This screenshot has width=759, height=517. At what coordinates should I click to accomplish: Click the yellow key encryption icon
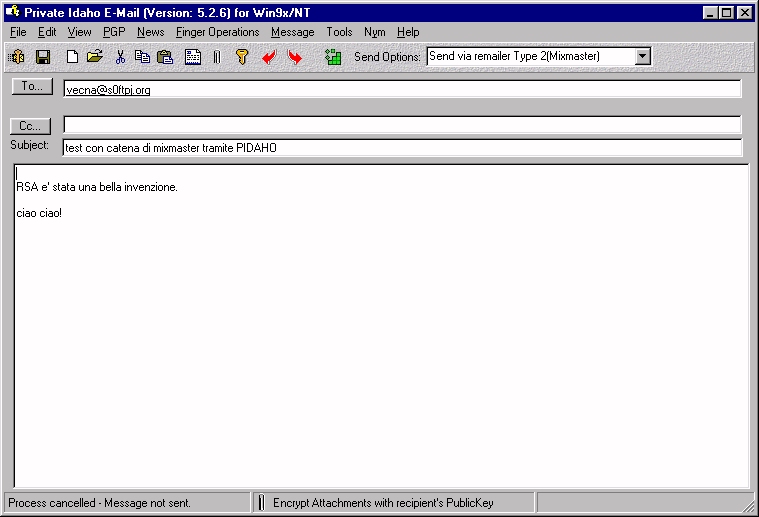point(242,57)
